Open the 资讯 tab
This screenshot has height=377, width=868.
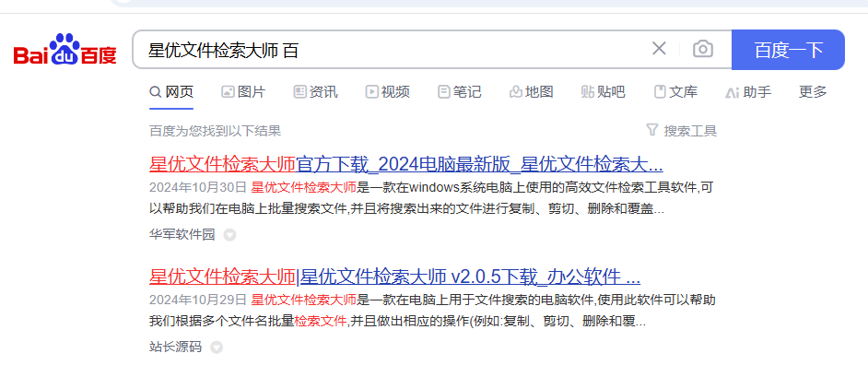coord(315,92)
